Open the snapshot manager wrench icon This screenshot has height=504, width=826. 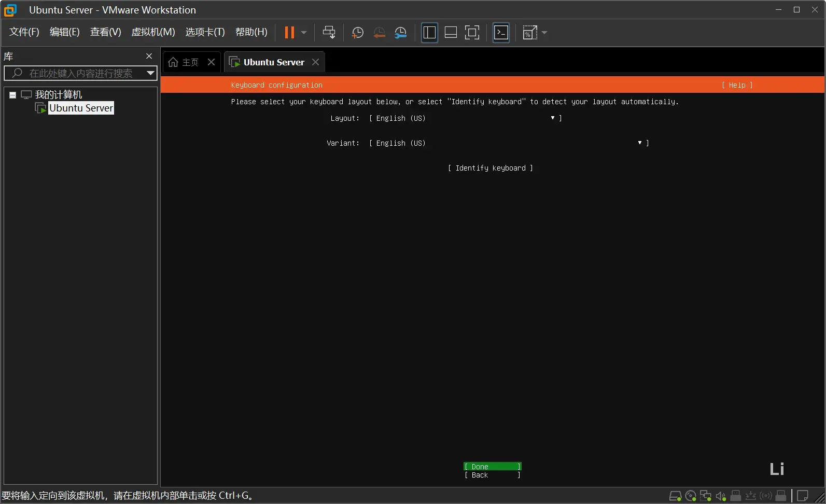coord(400,33)
